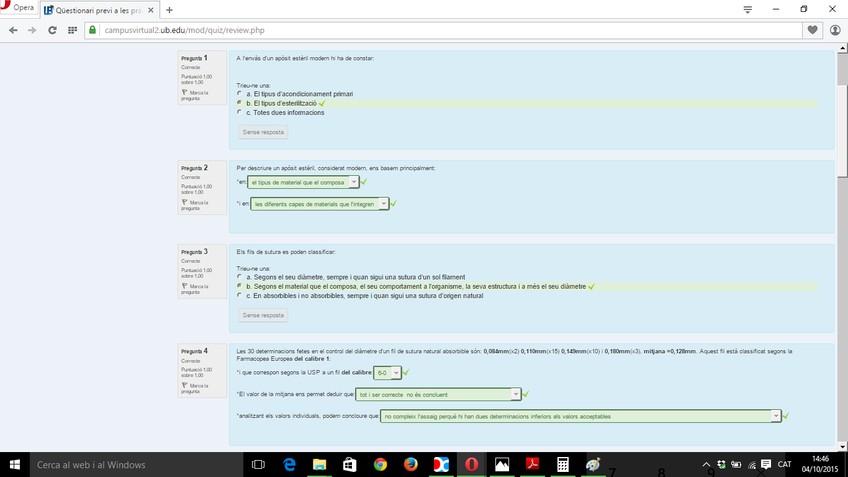This screenshot has height=477, width=848.
Task: Expand the 'no compleix l'assaig' dropdown
Action: tap(580, 416)
